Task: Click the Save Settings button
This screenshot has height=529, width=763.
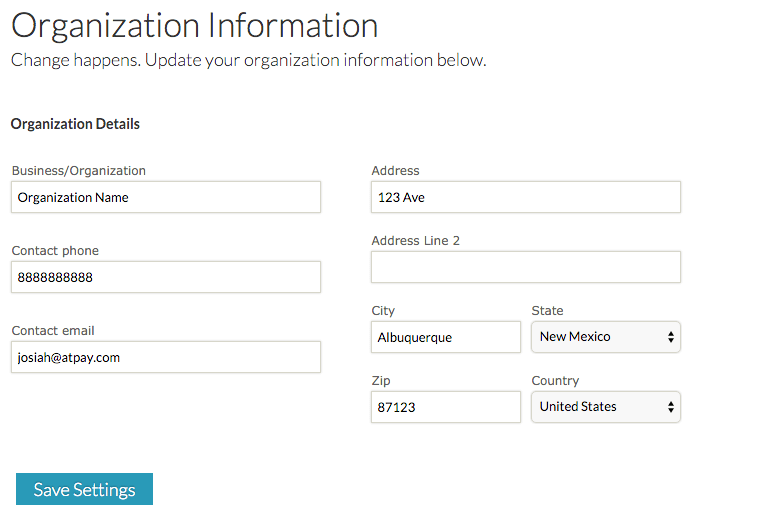Action: pyautogui.click(x=84, y=489)
